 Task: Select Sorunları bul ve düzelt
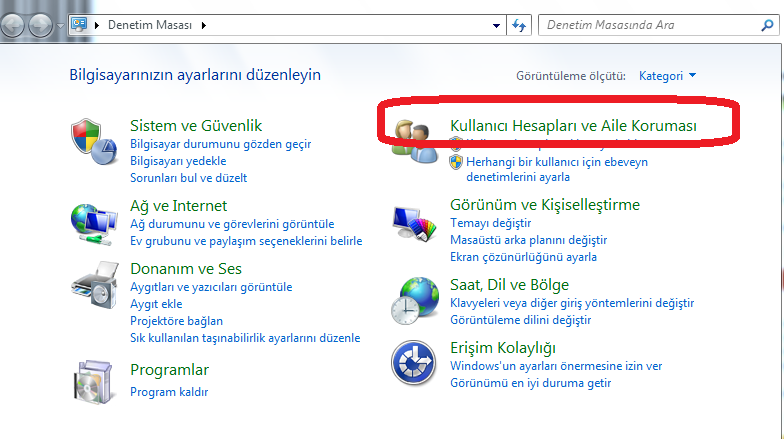[188, 178]
